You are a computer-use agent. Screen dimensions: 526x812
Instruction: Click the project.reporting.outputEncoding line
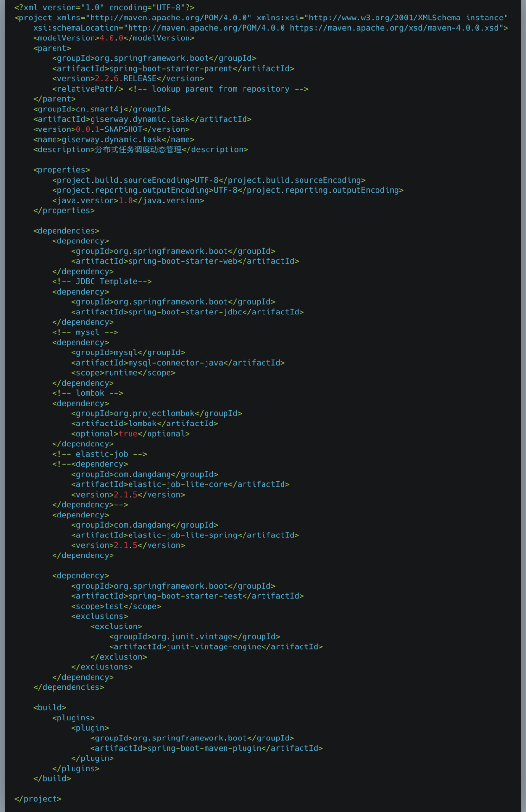[x=228, y=190]
